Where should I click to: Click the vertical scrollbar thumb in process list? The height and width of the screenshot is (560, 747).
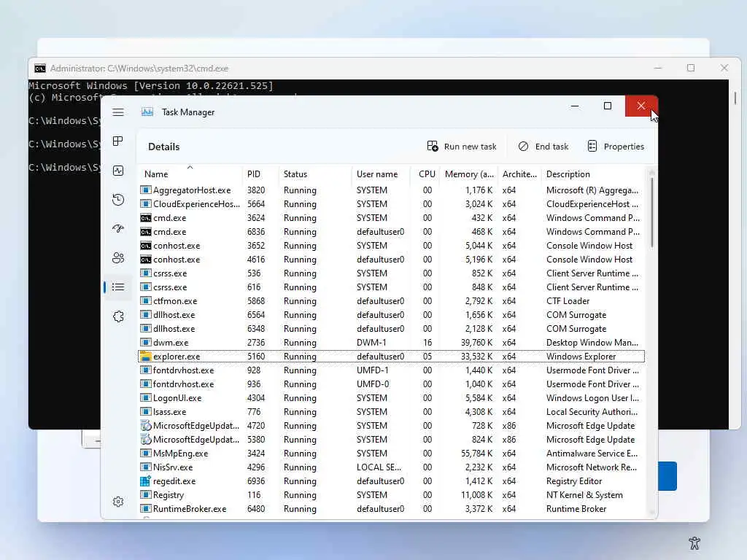(x=651, y=212)
